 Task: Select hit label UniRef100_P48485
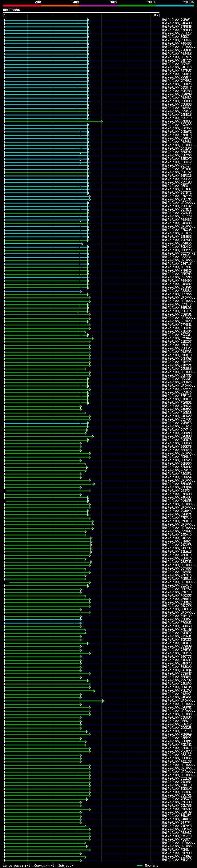[x=177, y=498]
